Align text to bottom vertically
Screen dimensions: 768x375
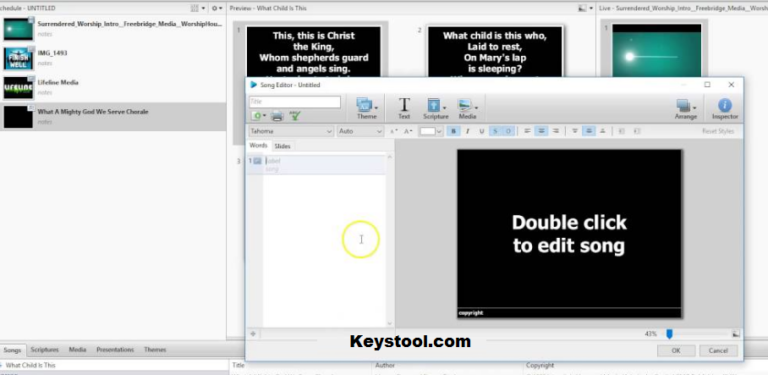(602, 131)
